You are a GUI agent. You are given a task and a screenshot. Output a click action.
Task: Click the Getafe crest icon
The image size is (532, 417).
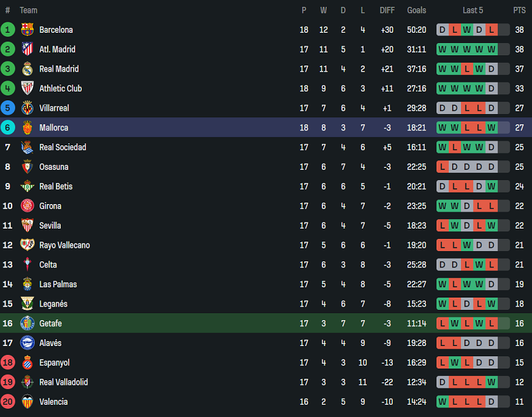tap(27, 323)
